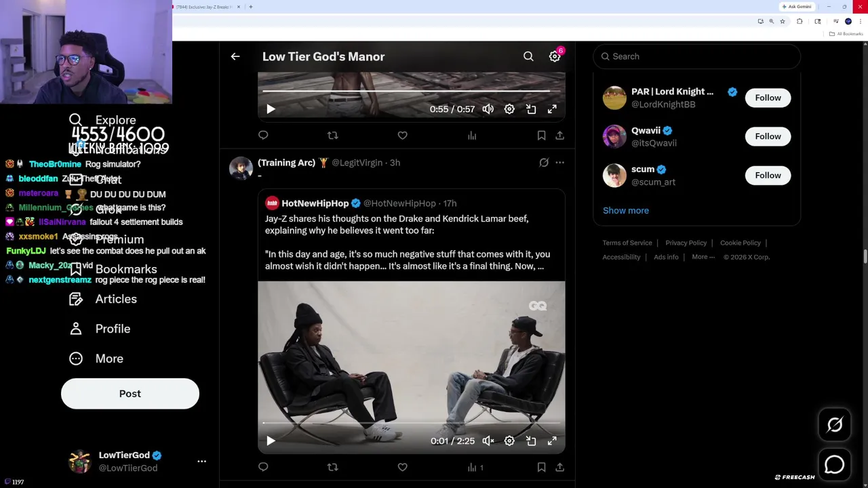Go back with the arrow beside Low Tier God's Manor
This screenshot has width=868, height=488.
click(x=235, y=57)
